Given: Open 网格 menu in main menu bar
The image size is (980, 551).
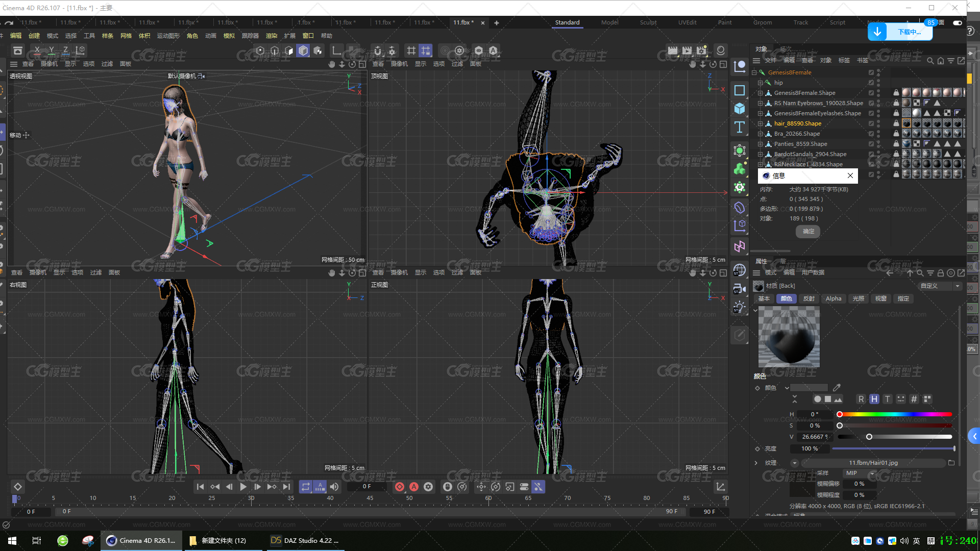Looking at the screenshot, I should [126, 36].
